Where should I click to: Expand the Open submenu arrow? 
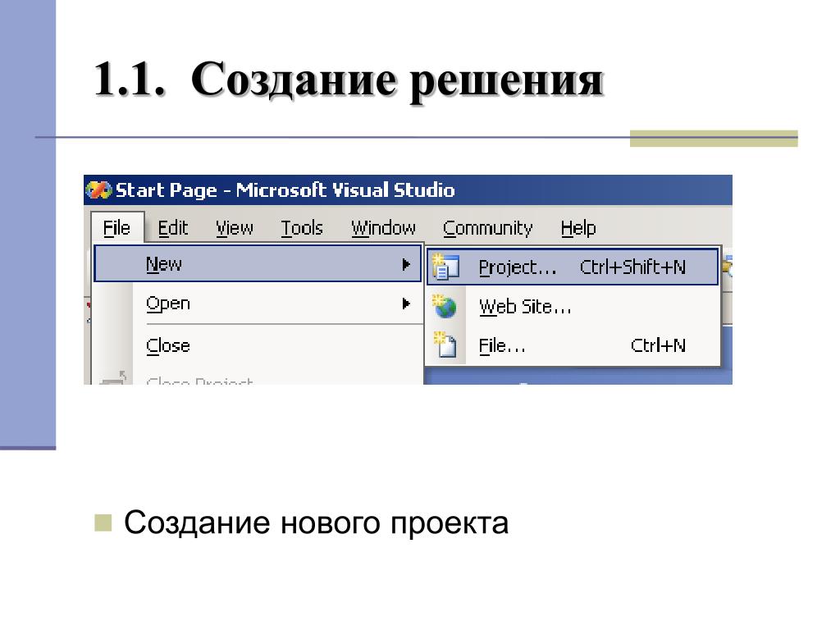(x=406, y=304)
